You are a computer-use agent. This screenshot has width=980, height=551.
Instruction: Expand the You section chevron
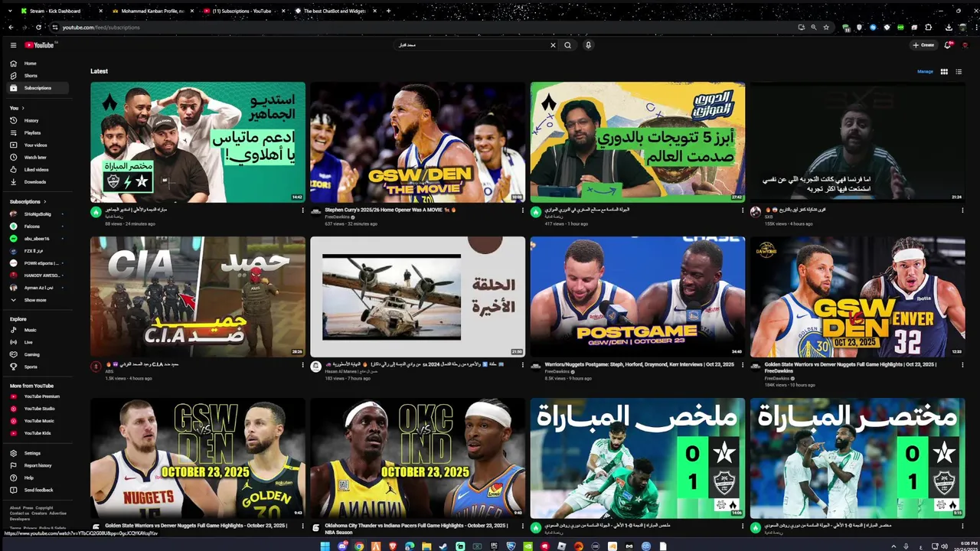tap(22, 108)
